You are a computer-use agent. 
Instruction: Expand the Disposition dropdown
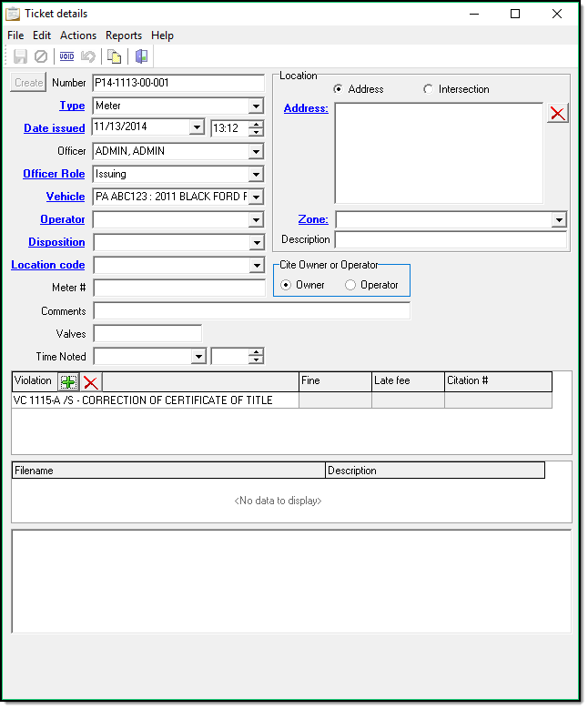(256, 243)
